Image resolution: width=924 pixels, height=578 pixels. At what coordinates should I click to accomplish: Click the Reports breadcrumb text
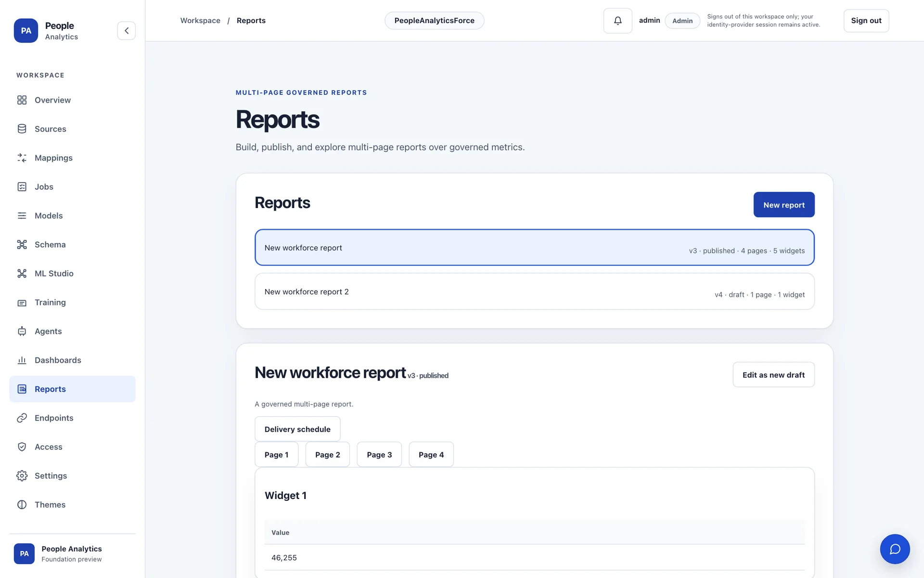click(251, 20)
